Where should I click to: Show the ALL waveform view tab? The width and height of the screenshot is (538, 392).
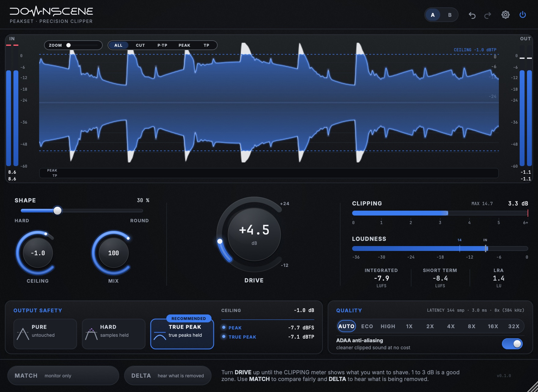coord(118,45)
